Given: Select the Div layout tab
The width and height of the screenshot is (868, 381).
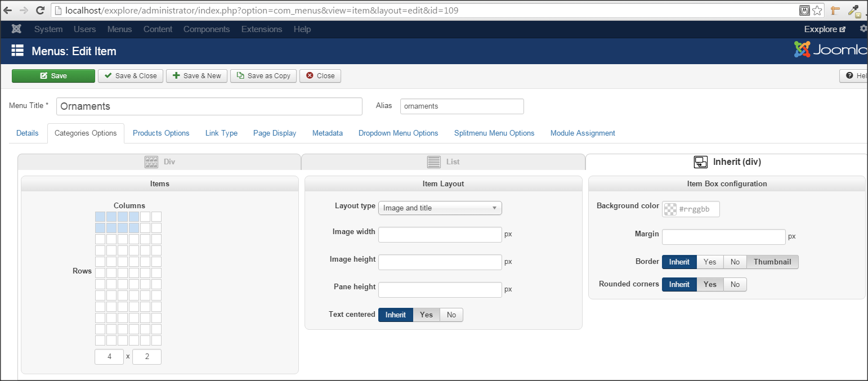Looking at the screenshot, I should (x=159, y=162).
